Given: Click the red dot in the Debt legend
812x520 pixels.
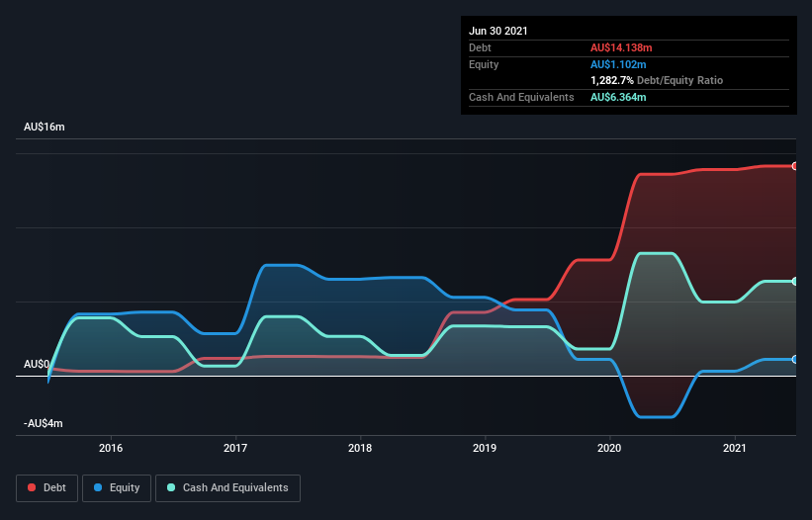Looking at the screenshot, I should pyautogui.click(x=32, y=487).
